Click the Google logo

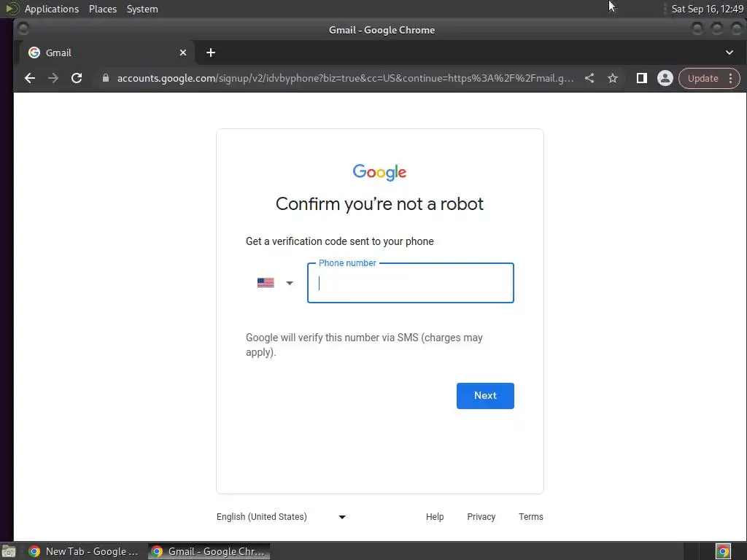pos(379,172)
